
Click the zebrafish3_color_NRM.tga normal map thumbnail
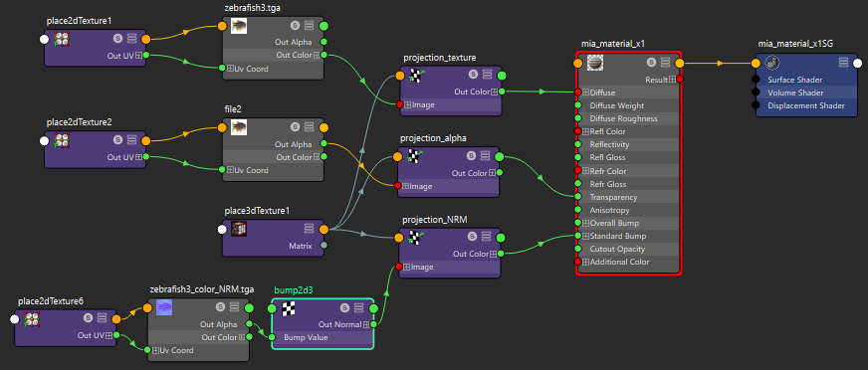coord(164,307)
